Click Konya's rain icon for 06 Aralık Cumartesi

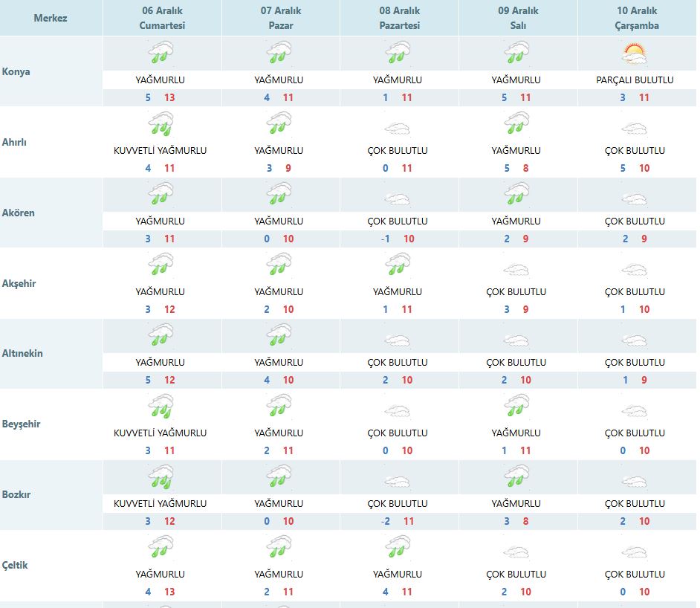pos(161,54)
